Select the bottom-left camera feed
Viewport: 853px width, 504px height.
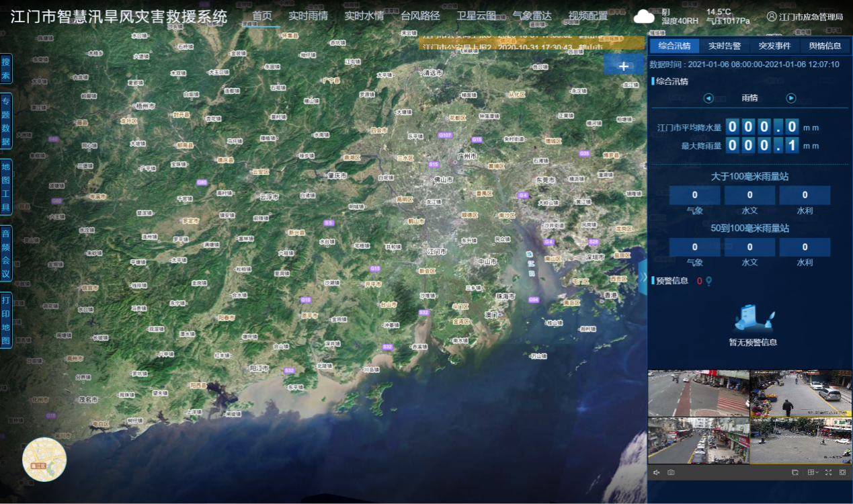coord(698,440)
